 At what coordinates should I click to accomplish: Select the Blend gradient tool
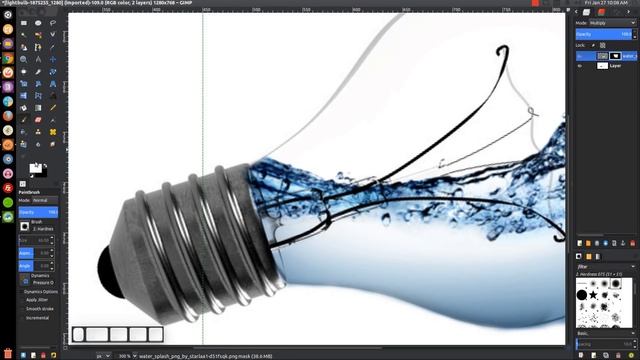pyautogui.click(x=38, y=108)
